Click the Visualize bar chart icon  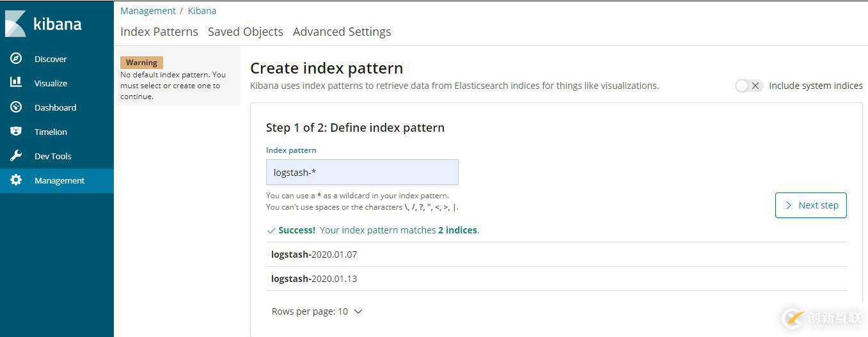coord(16,82)
